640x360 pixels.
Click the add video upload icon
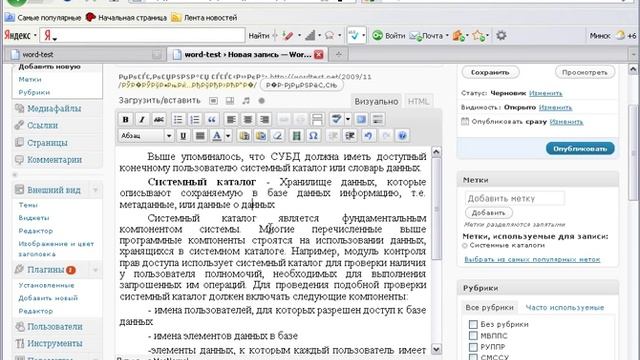click(230, 100)
